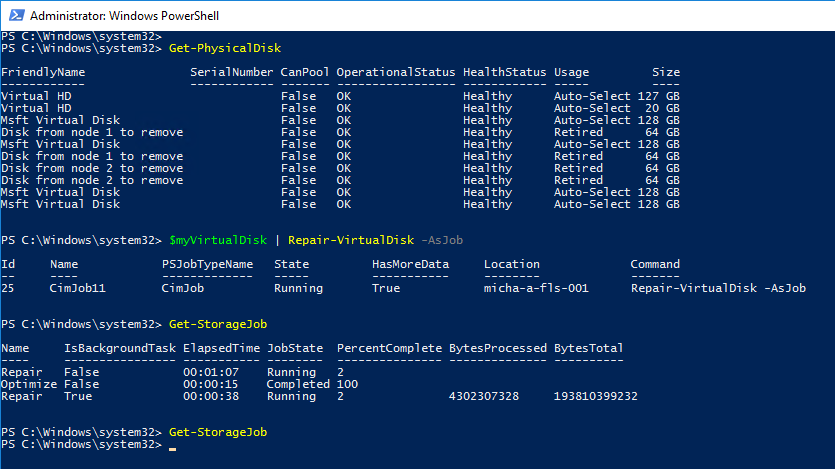
Task: Click the blinking cursor at the last prompt
Action: 172,445
